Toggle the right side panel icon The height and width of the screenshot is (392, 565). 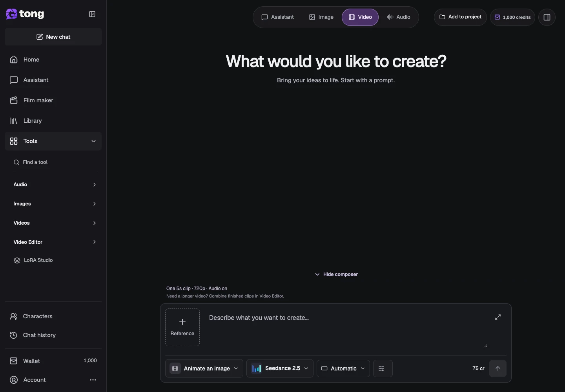click(x=547, y=17)
